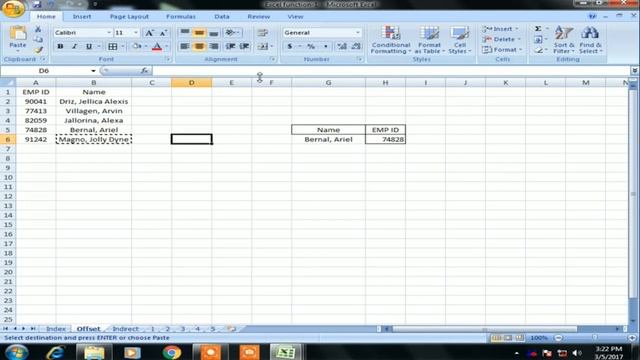This screenshot has width=640, height=360.
Task: Click the Windows Start button
Action: pos(16,352)
